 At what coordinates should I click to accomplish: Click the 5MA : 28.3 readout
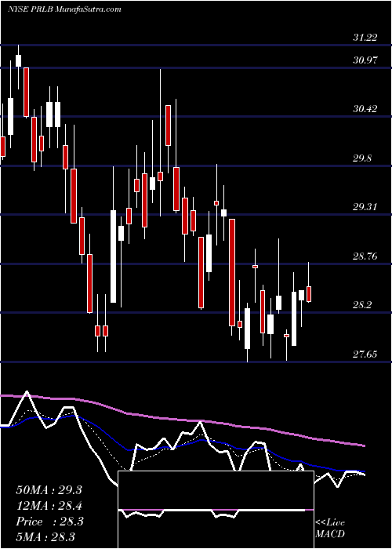click(45, 536)
